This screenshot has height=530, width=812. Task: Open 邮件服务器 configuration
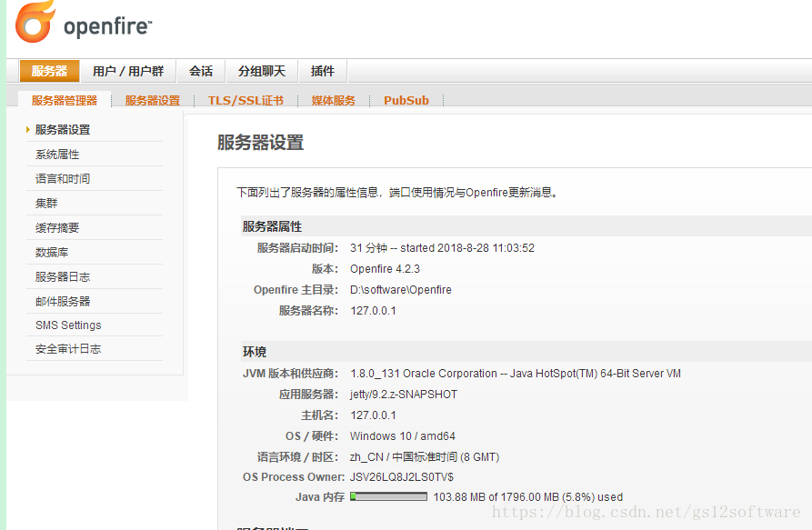63,301
